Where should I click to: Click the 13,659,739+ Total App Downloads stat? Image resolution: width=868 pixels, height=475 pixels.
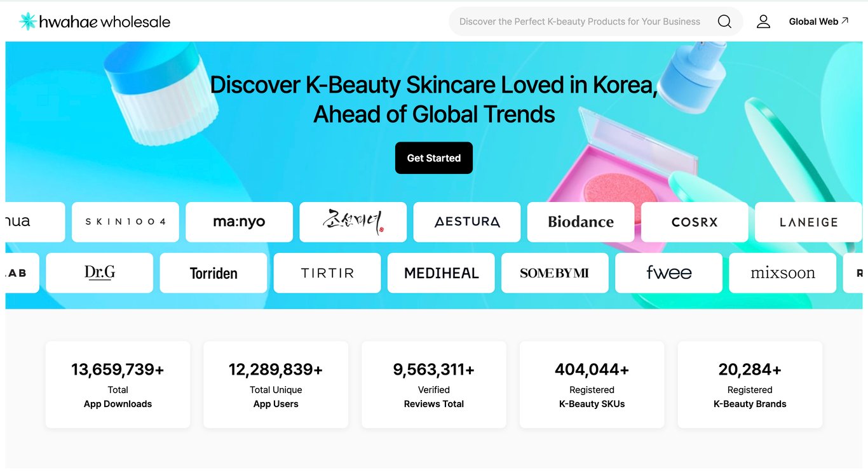click(118, 385)
